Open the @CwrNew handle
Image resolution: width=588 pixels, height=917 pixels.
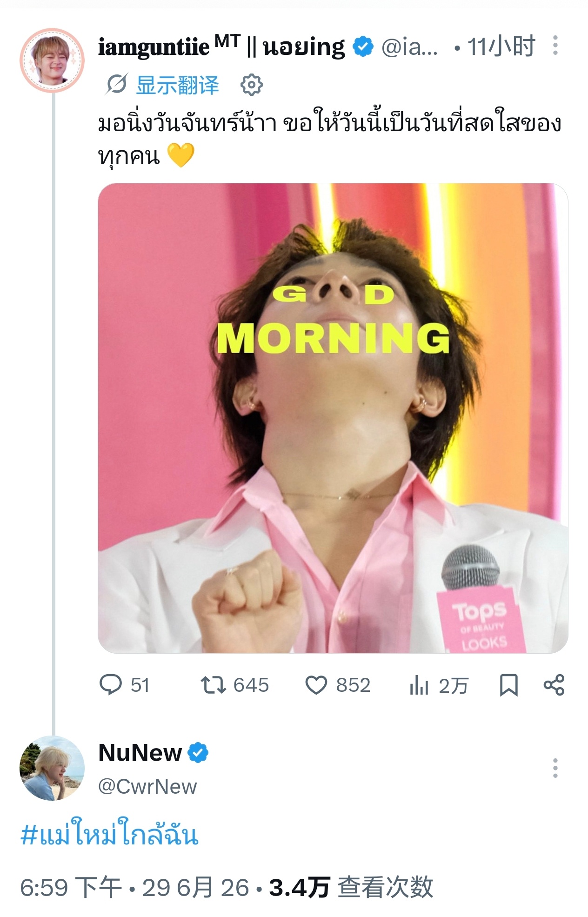pos(147,787)
